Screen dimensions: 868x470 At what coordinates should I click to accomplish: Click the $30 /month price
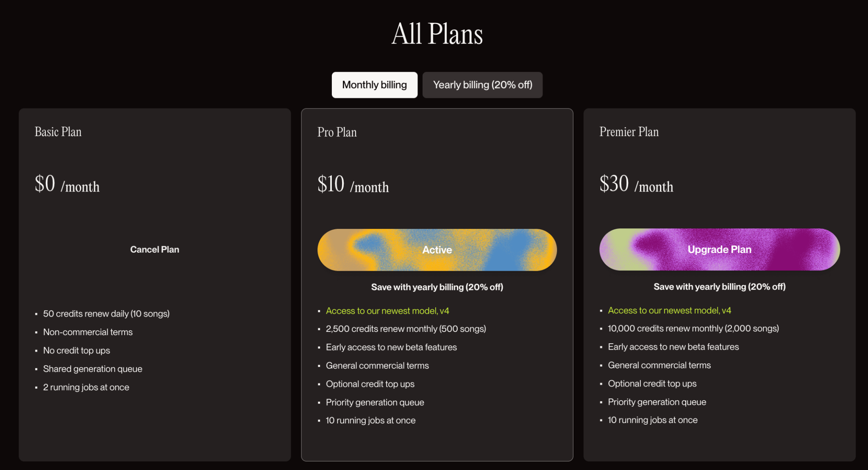(x=636, y=184)
